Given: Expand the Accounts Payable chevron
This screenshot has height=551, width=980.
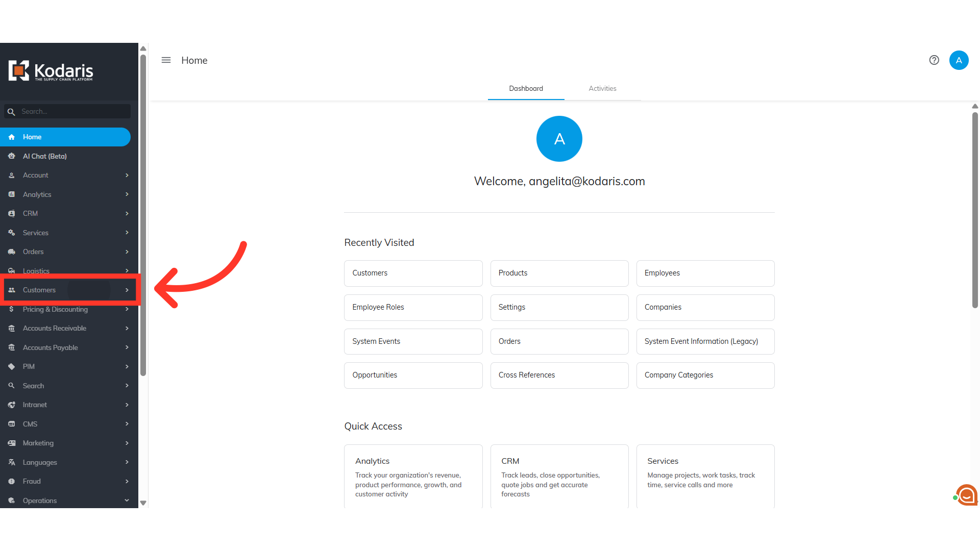Looking at the screenshot, I should point(127,347).
